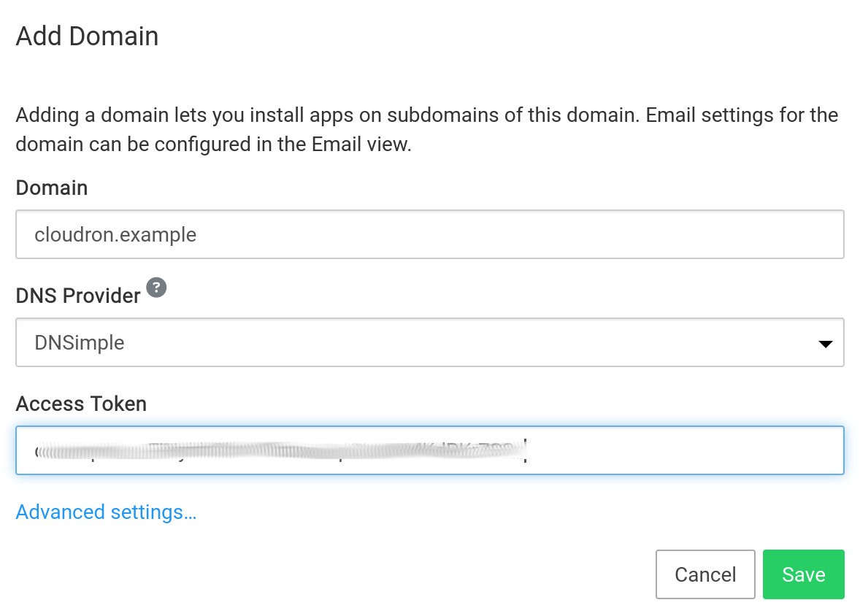Screen dimensions: 860x616
Task: Click the "Add Domain" dialog heading
Action: coord(87,36)
